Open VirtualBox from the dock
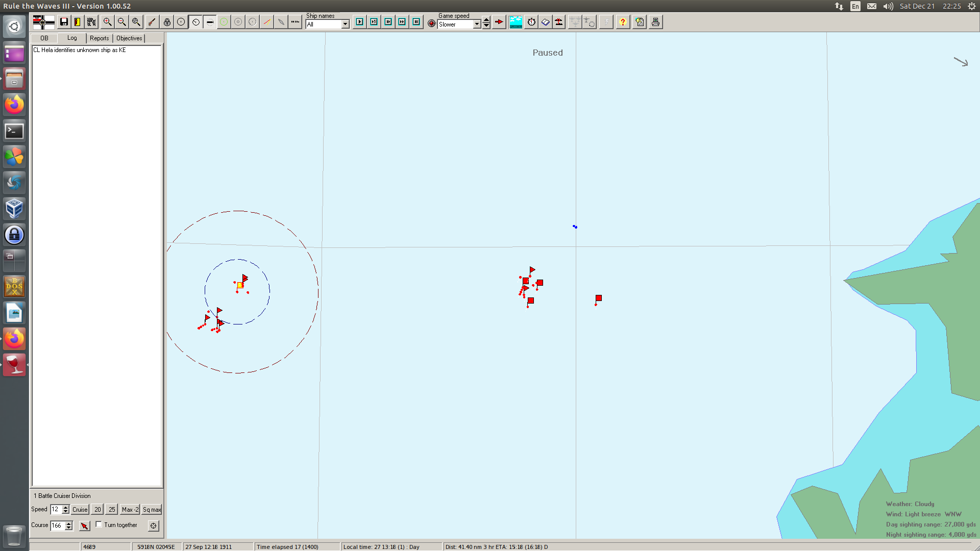Image resolution: width=980 pixels, height=551 pixels. click(x=14, y=208)
